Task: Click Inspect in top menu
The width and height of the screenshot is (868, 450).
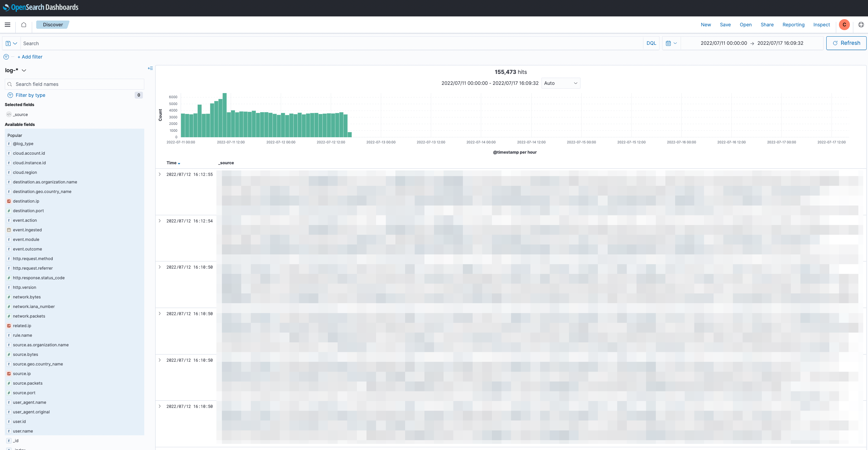Action: point(822,25)
